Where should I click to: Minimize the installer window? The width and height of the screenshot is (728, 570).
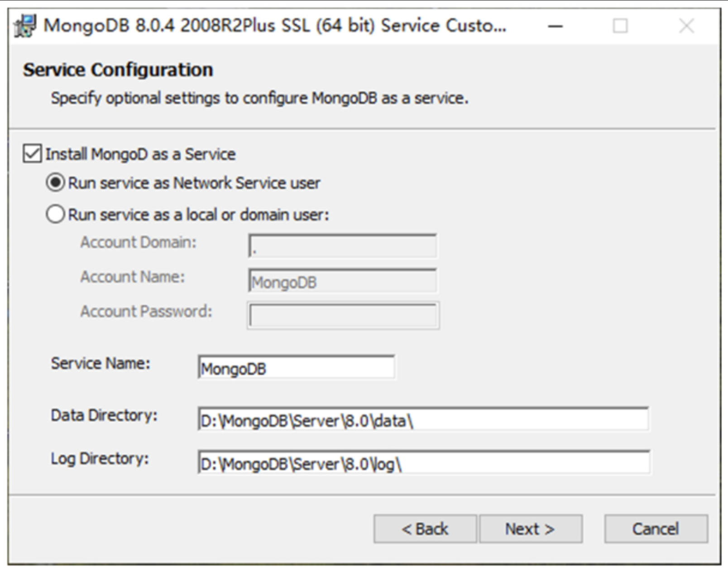click(x=556, y=26)
